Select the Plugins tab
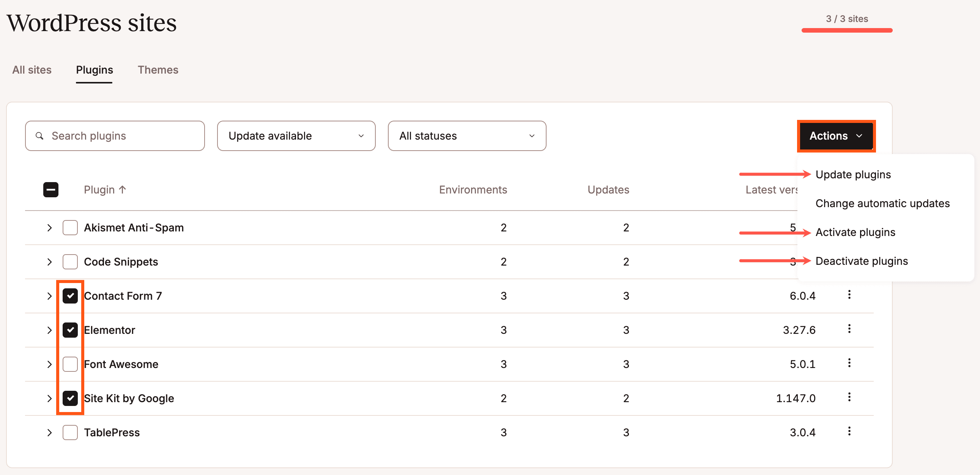Image resolution: width=980 pixels, height=475 pixels. pyautogui.click(x=95, y=70)
